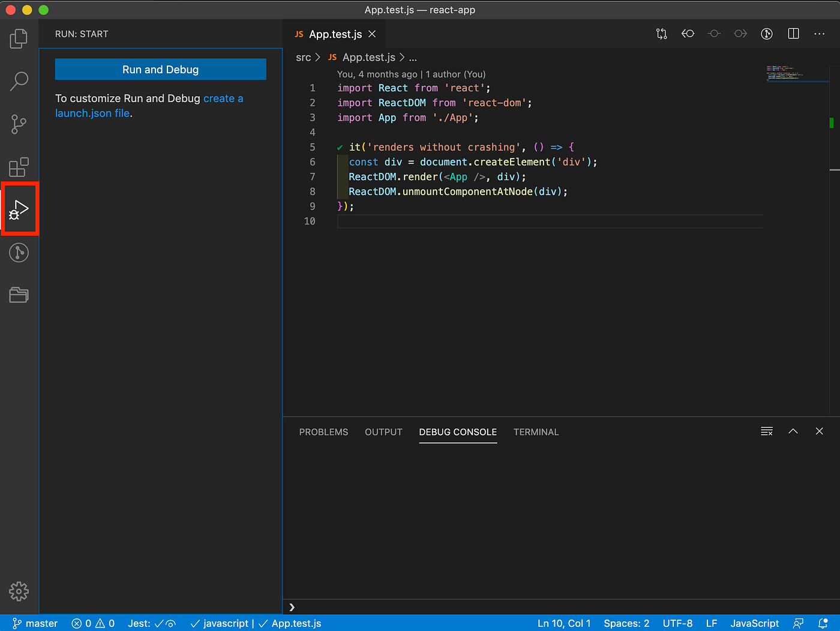Open the Manage settings gear icon
The height and width of the screenshot is (631, 840).
pos(19,591)
